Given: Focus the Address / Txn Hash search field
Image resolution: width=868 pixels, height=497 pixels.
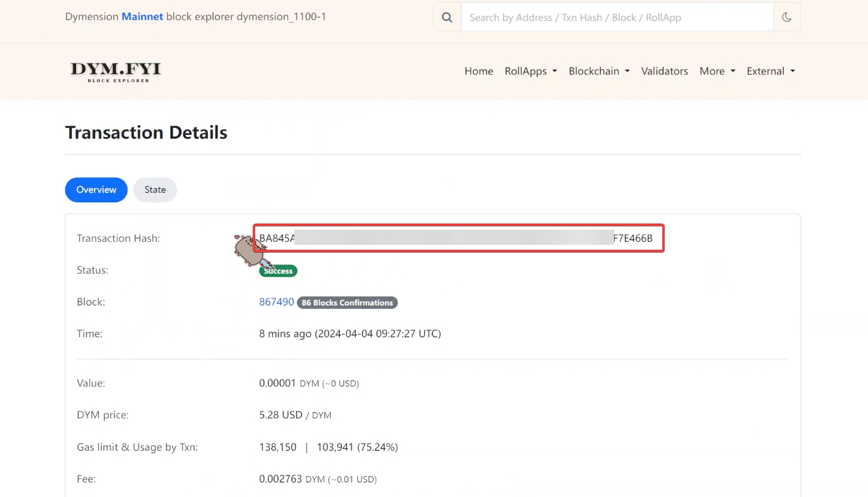Looking at the screenshot, I should [x=617, y=18].
